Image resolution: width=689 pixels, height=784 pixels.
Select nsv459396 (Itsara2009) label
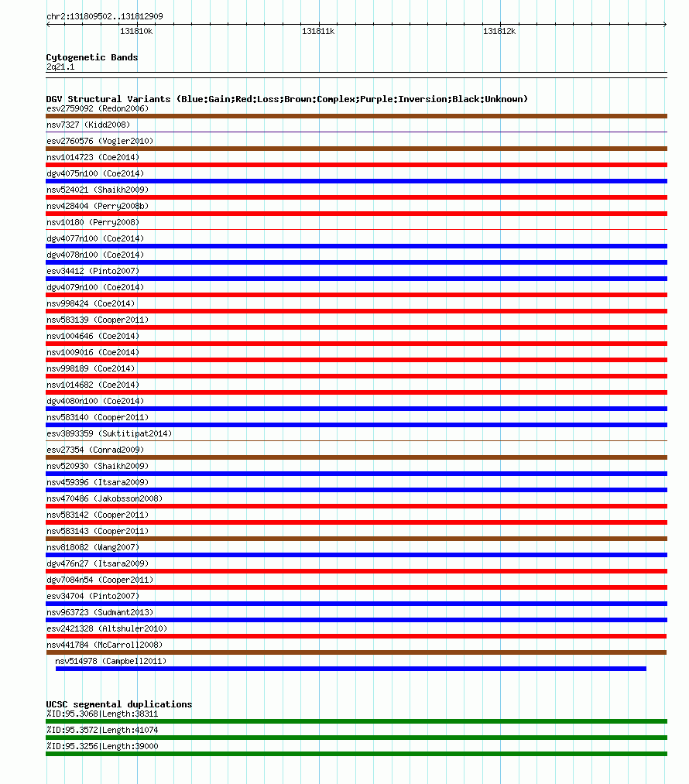[98, 482]
